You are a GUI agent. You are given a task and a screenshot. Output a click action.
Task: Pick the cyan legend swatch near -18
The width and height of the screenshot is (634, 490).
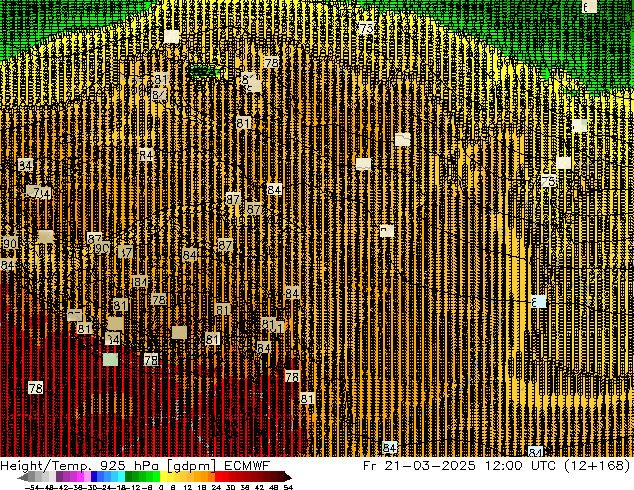point(121,476)
